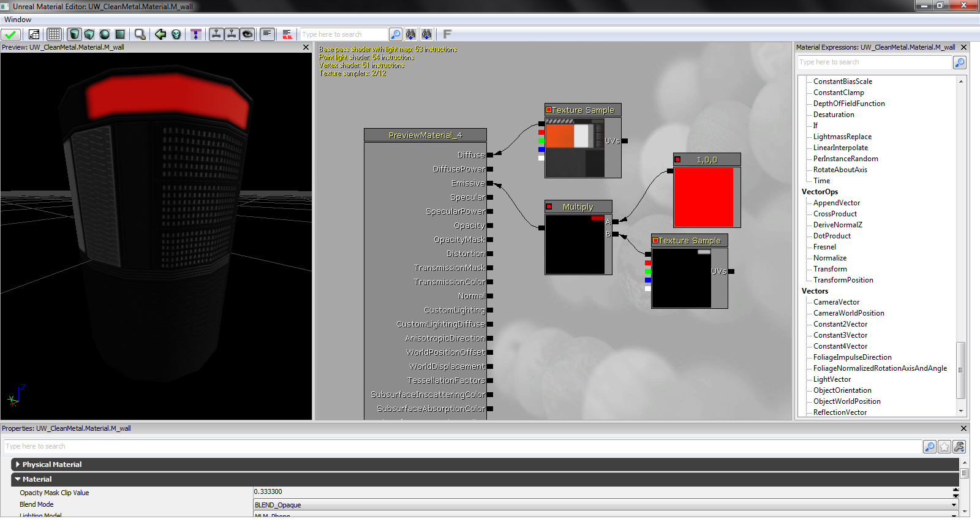Click the red 1,0,0 color constant node
The width and height of the screenshot is (980, 527).
703,197
